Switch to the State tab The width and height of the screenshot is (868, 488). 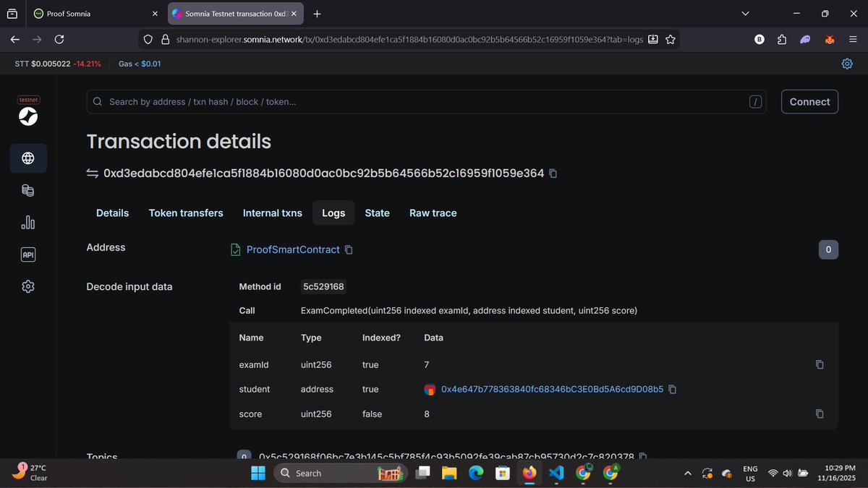[x=377, y=213]
